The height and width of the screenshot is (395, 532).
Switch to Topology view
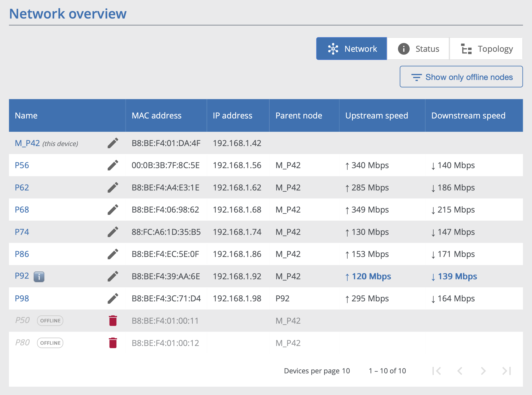tap(486, 49)
